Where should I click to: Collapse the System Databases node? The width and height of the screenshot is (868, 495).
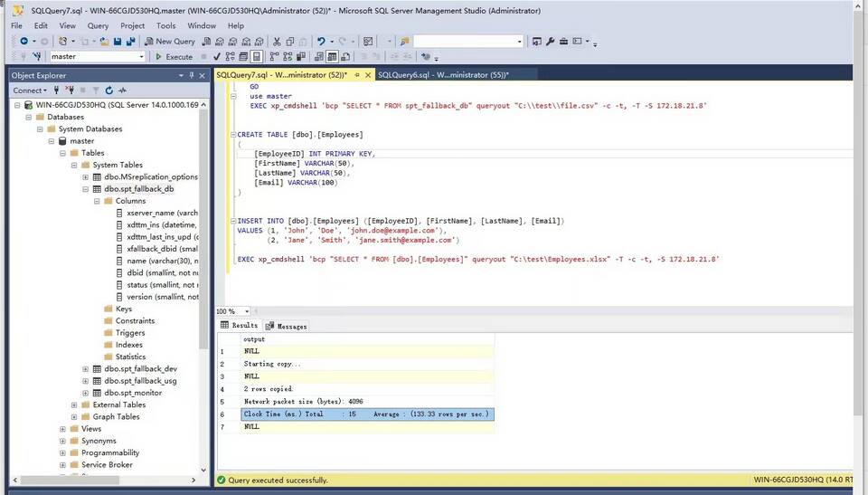point(40,129)
